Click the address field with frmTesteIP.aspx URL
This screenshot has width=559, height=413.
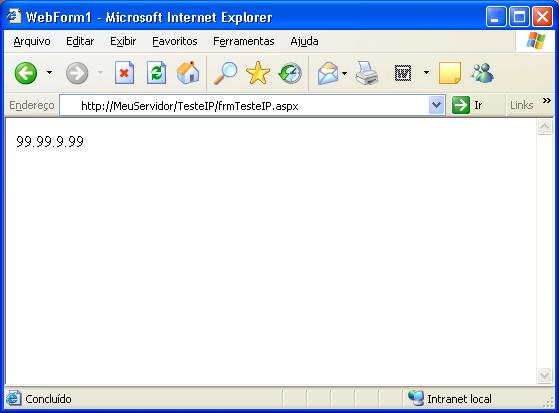[x=244, y=106]
